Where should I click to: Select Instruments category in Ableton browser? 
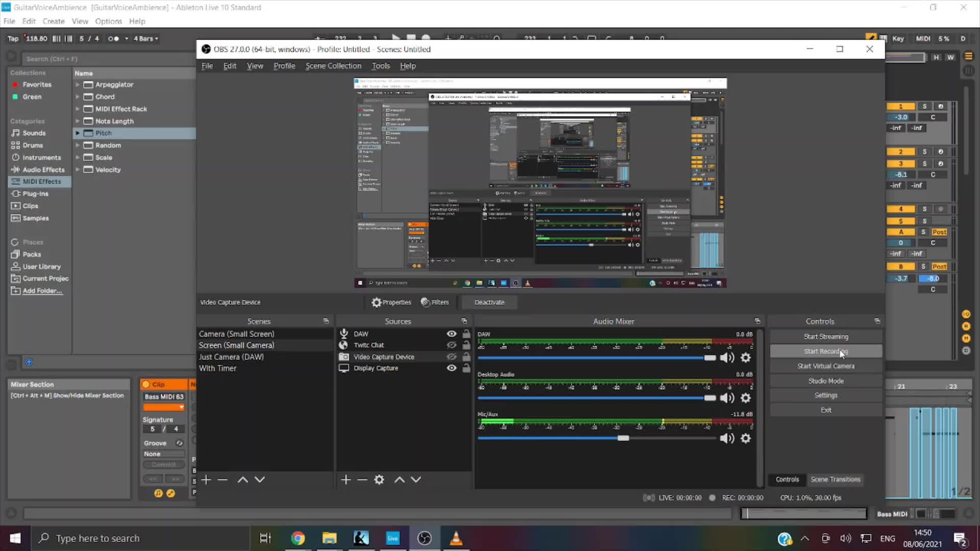point(41,157)
